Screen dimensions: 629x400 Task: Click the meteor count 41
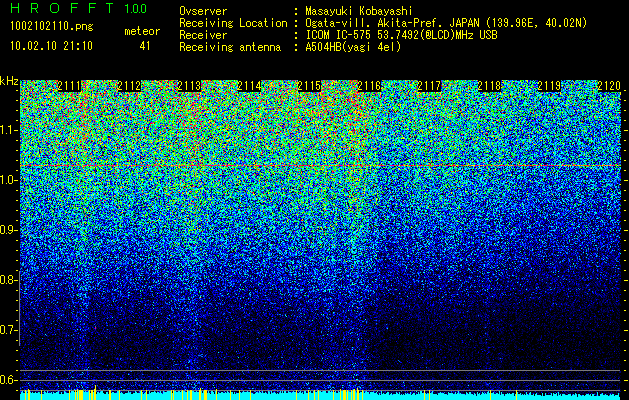(x=145, y=46)
